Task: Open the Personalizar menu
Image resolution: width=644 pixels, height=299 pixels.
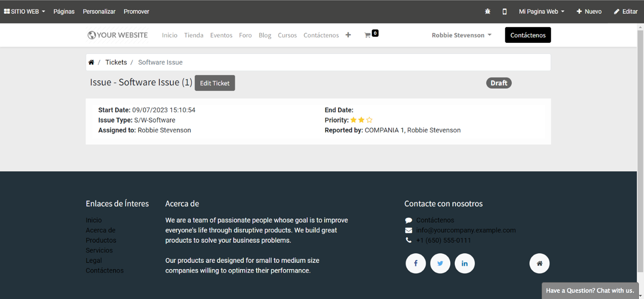Action: pos(99,11)
